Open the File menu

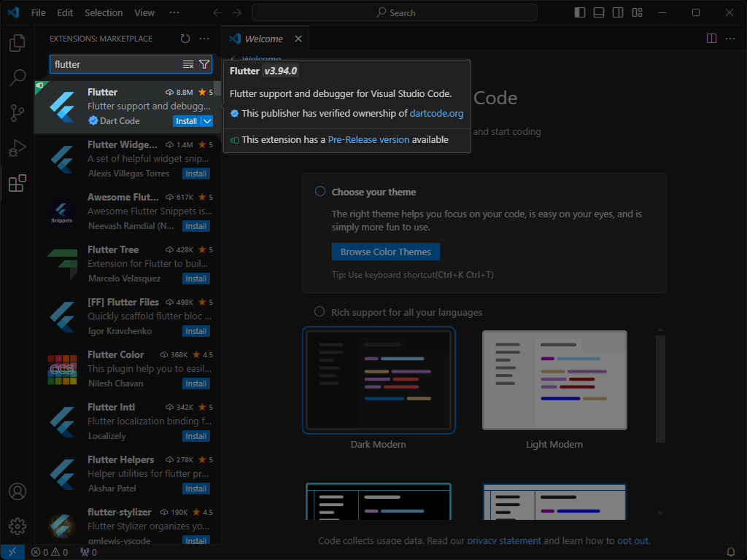coord(39,13)
